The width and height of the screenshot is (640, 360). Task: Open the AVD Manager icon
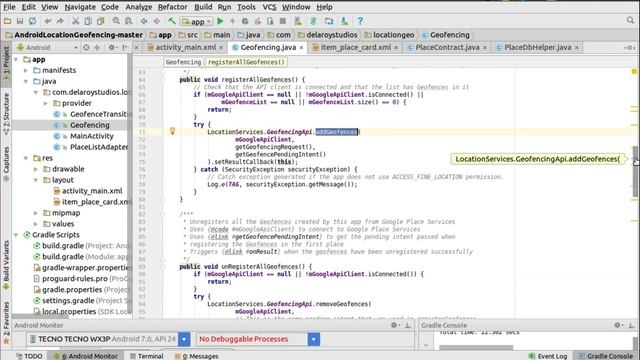[x=298, y=21]
